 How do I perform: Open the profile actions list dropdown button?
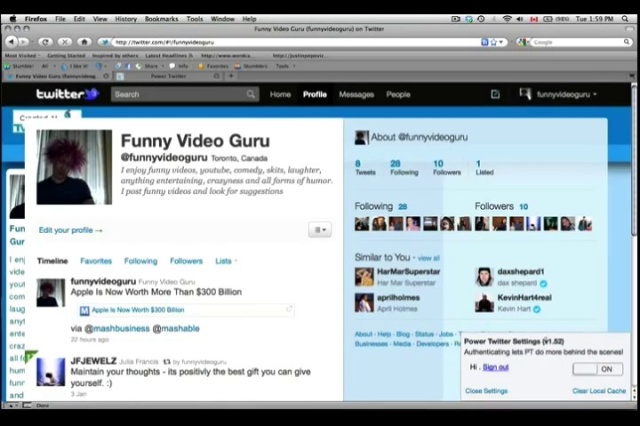[320, 230]
